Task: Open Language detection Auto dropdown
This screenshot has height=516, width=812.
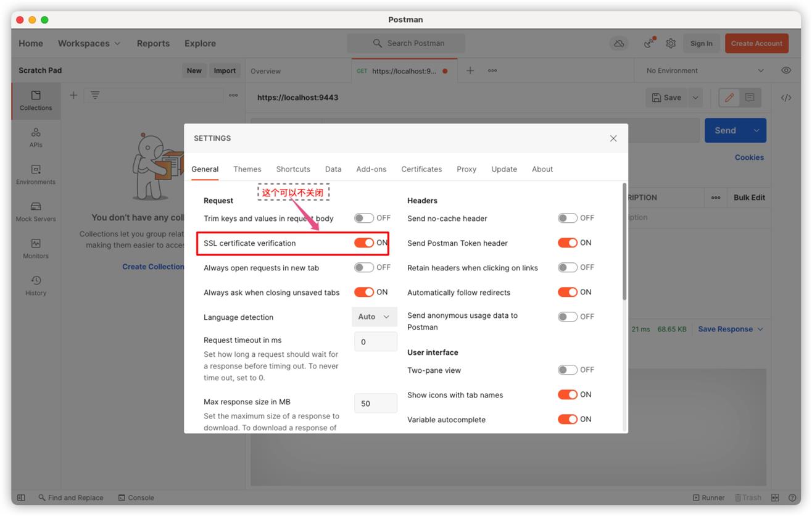Action: [375, 317]
